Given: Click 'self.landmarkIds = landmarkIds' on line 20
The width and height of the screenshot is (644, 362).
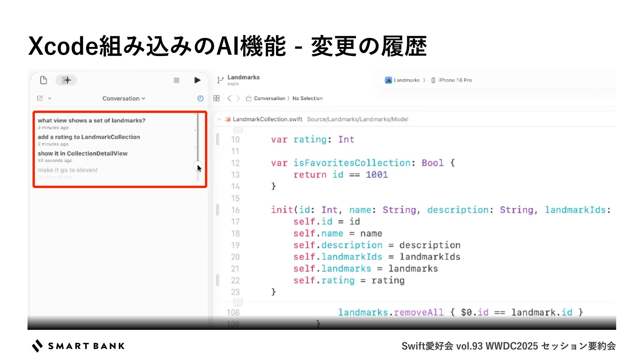Looking at the screenshot, I should 377,257.
